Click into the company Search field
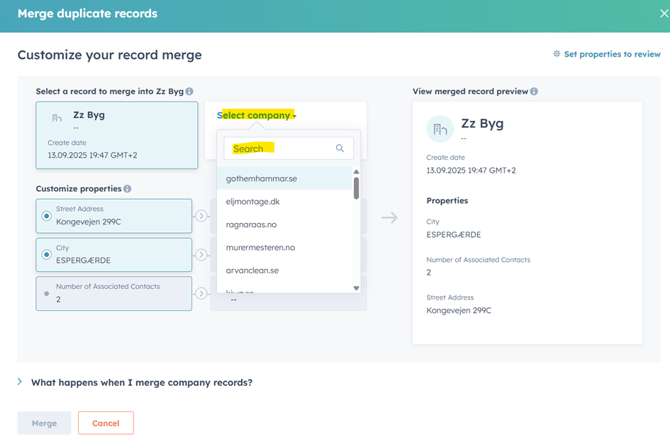 pos(280,148)
